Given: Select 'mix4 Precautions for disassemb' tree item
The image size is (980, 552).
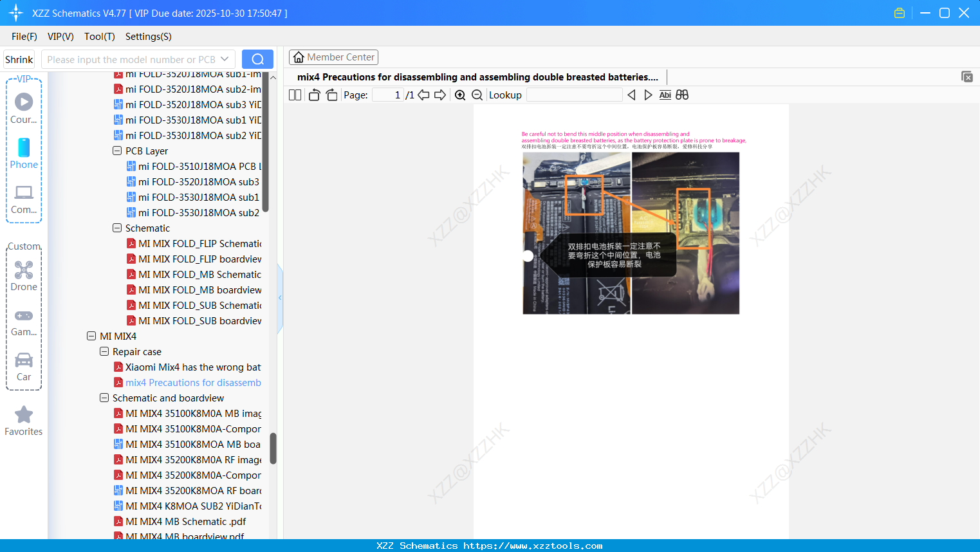Looking at the screenshot, I should [x=187, y=382].
